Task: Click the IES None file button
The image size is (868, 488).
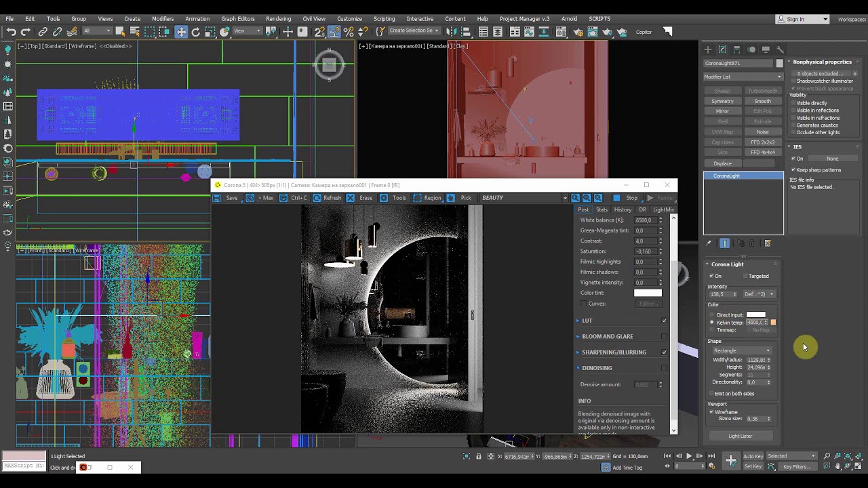Action: (x=832, y=159)
